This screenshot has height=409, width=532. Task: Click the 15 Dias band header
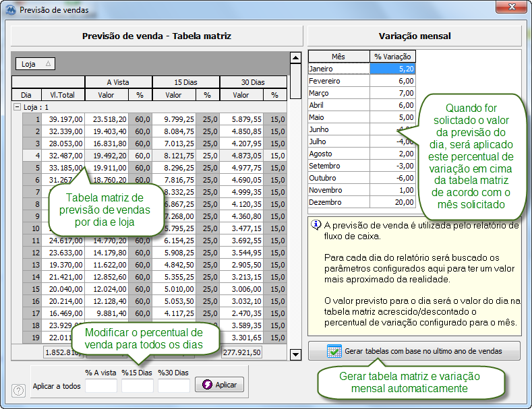(186, 82)
